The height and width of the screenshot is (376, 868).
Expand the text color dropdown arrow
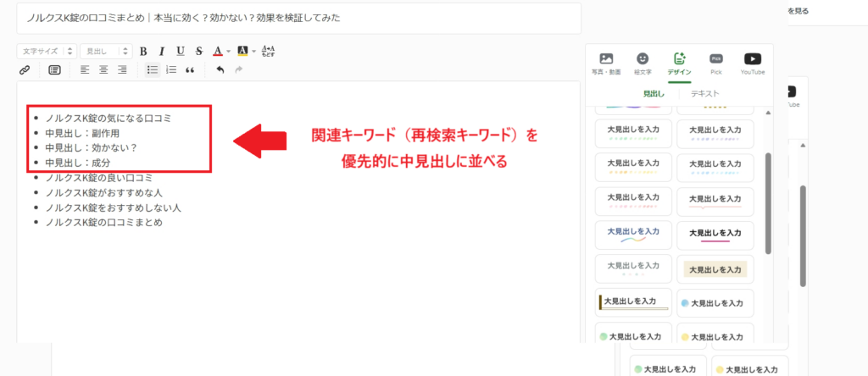[x=229, y=51]
